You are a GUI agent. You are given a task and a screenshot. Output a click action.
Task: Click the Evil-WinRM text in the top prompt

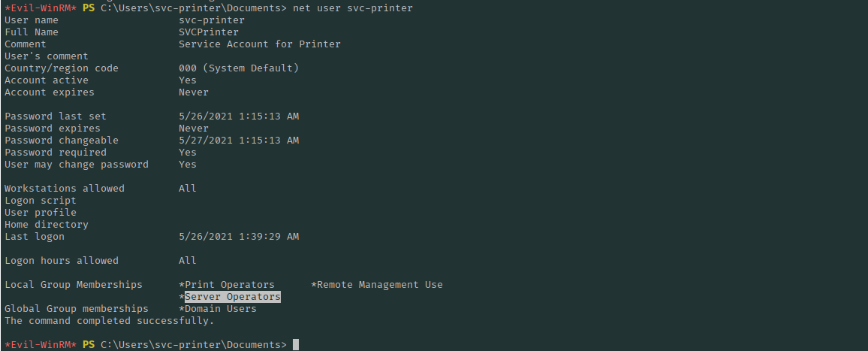point(40,8)
